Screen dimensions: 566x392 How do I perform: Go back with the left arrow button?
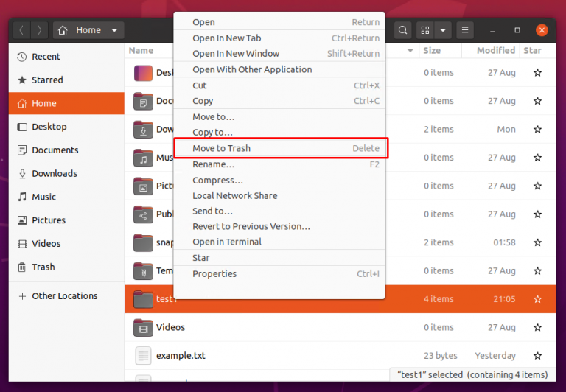[x=21, y=30]
